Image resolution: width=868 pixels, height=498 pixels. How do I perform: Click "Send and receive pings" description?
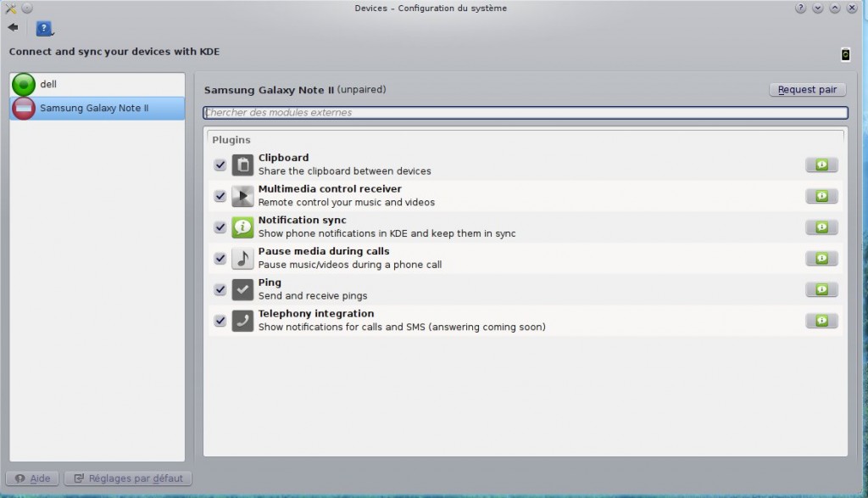(313, 296)
